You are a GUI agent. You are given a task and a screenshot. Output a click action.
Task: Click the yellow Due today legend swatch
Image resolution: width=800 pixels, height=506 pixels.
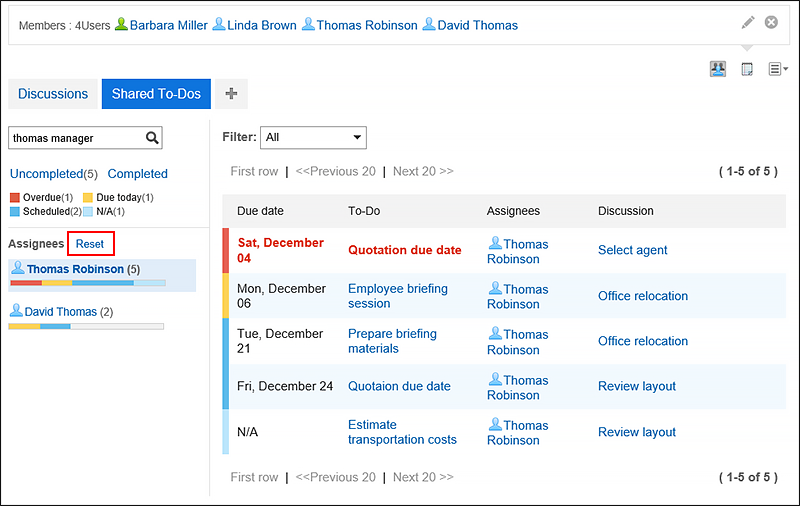[88, 197]
